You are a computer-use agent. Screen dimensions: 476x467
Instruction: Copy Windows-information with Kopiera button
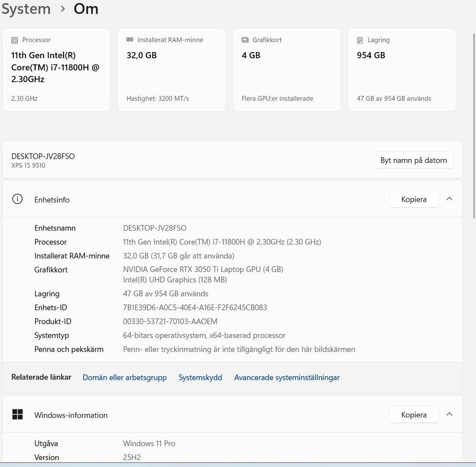[414, 414]
